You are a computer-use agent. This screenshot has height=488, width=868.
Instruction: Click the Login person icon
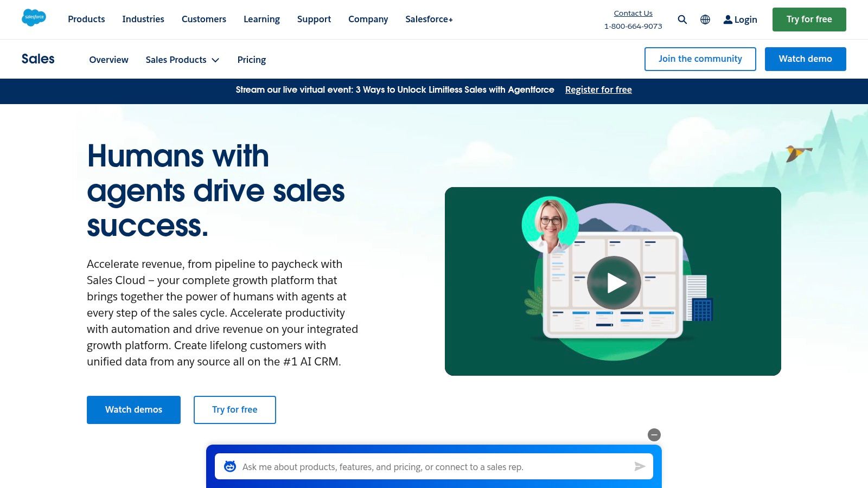tap(728, 20)
